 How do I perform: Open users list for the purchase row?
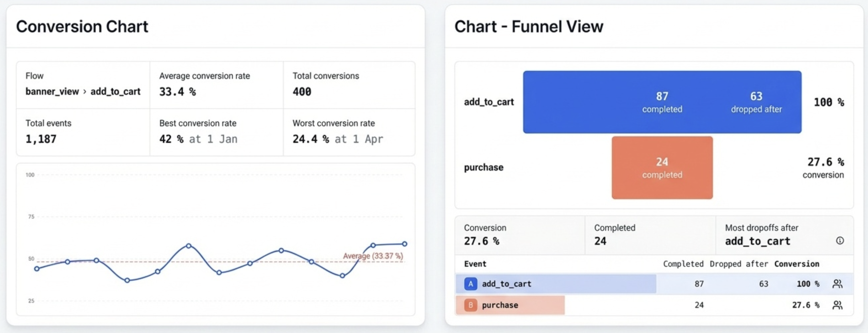click(x=838, y=305)
